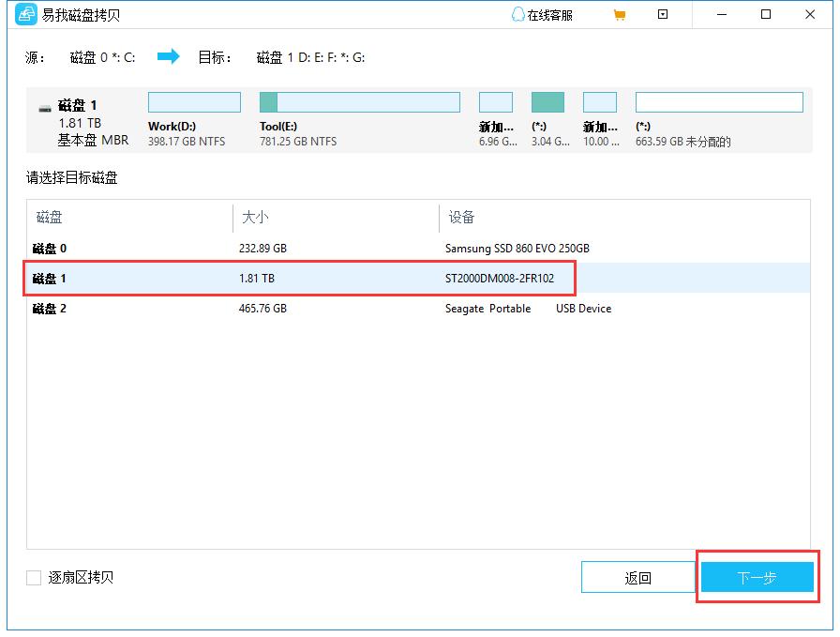Open the shopping cart purchase icon

pos(619,14)
